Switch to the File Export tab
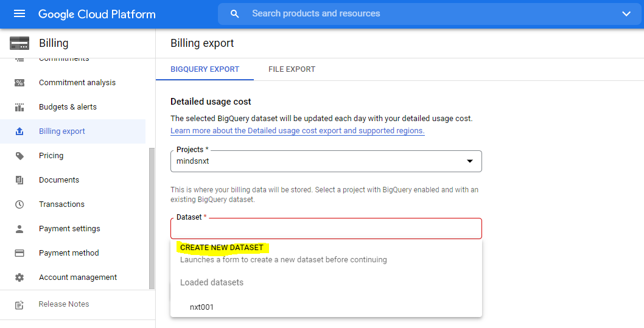This screenshot has height=328, width=644. tap(292, 69)
